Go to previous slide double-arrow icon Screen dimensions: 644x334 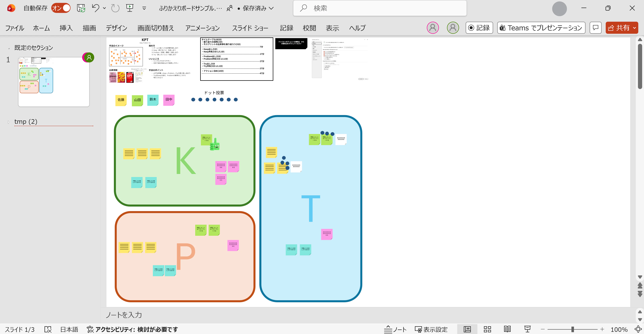point(640,285)
